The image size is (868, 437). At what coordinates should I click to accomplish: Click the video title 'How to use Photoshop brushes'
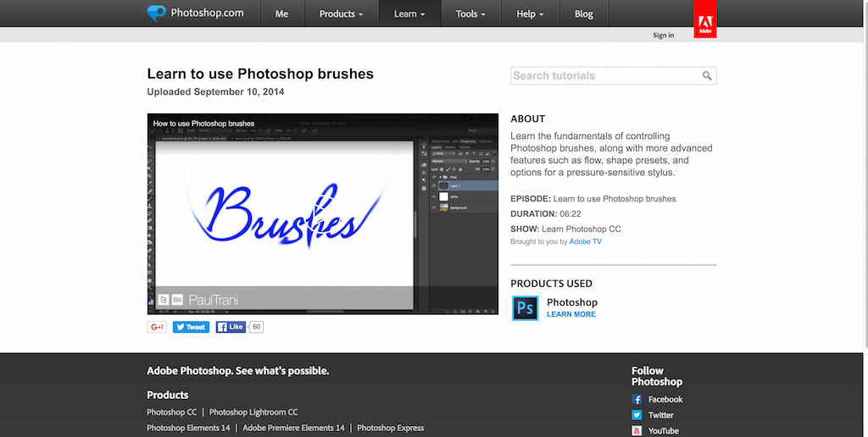(x=203, y=124)
